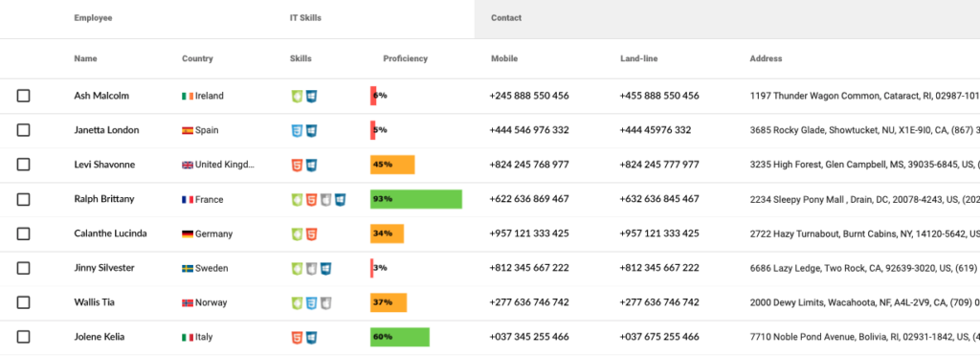Toggle the checkbox for Ralph Brittany
980x356 pixels.
(23, 199)
